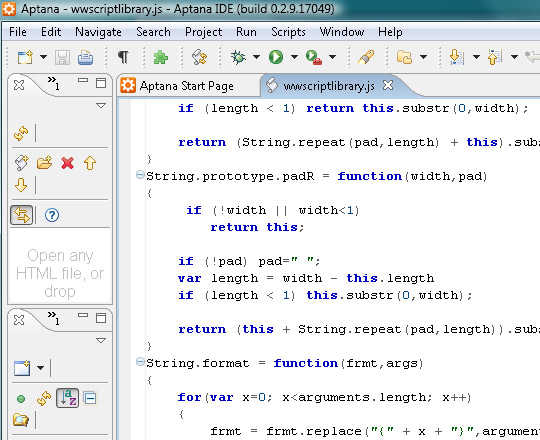Click the Previous Annotation up arrow icon
This screenshot has height=440, width=540.
click(x=495, y=57)
